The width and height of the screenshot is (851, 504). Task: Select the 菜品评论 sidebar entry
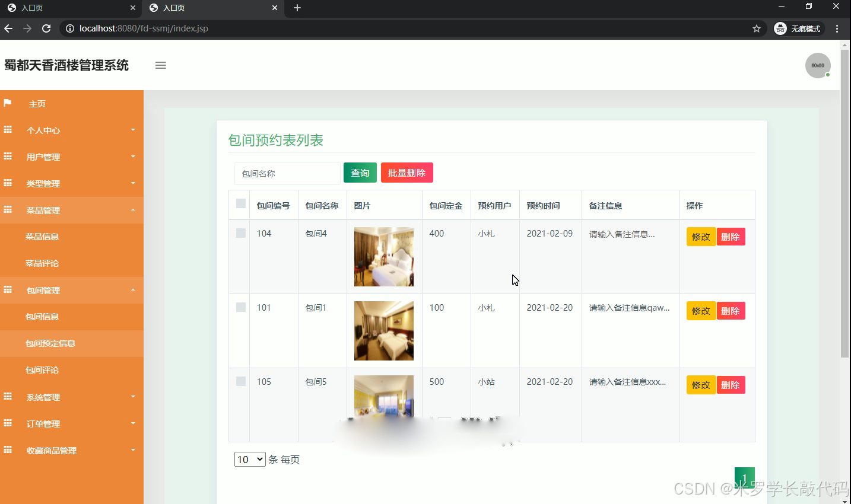pos(42,263)
